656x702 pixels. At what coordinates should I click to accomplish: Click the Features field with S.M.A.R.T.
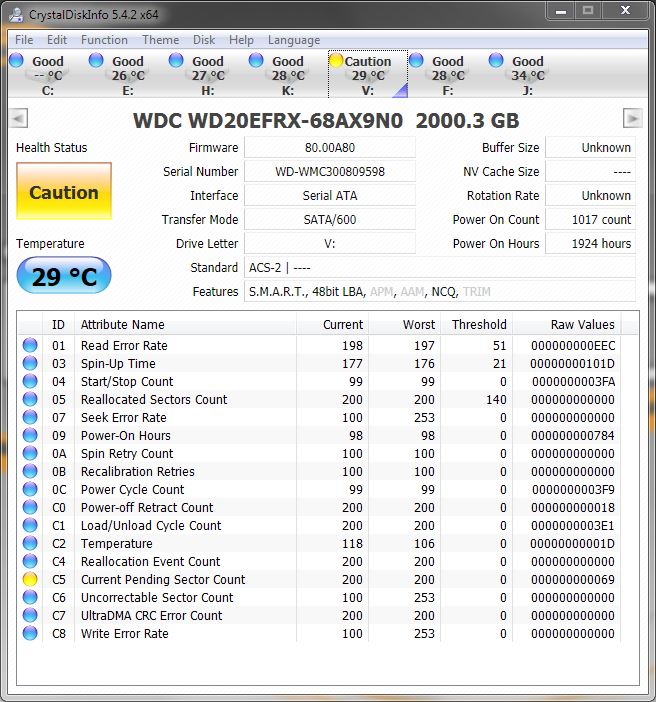point(440,291)
